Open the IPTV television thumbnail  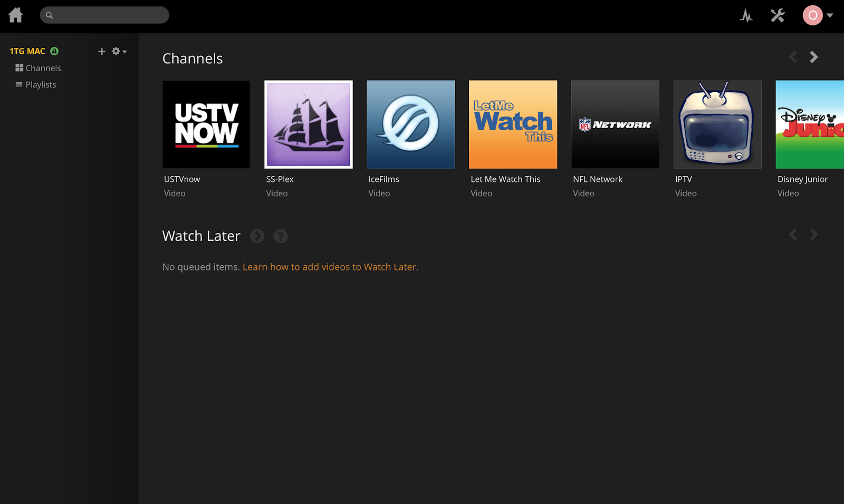coord(717,124)
